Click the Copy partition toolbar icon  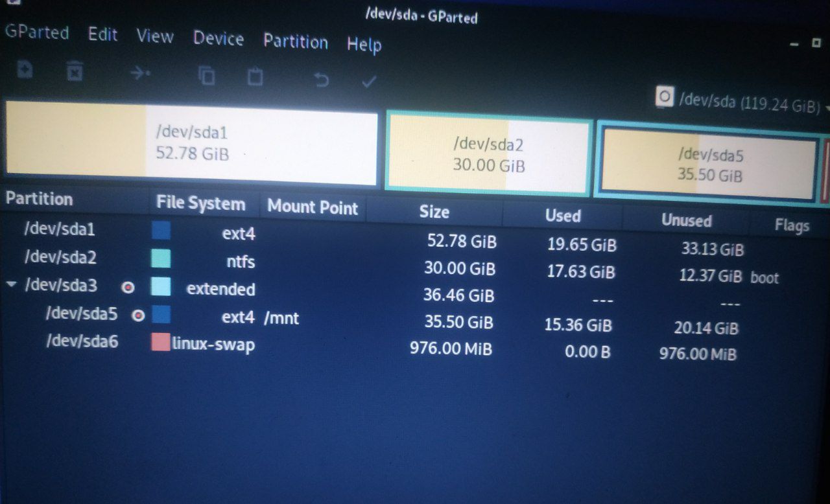click(x=207, y=76)
